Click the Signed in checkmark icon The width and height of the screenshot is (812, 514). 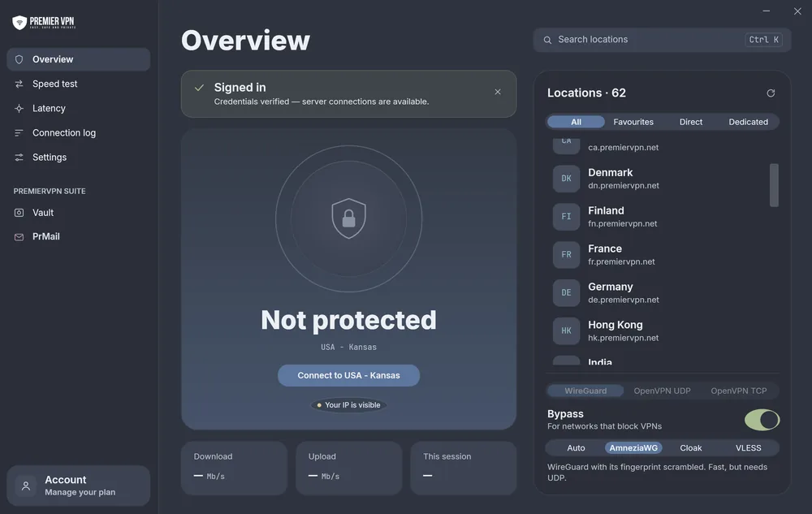[200, 88]
